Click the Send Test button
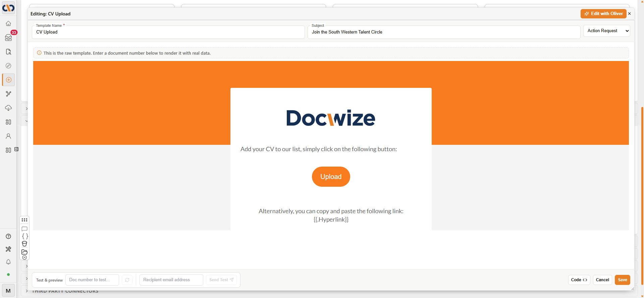The height and width of the screenshot is (298, 644). pyautogui.click(x=221, y=280)
